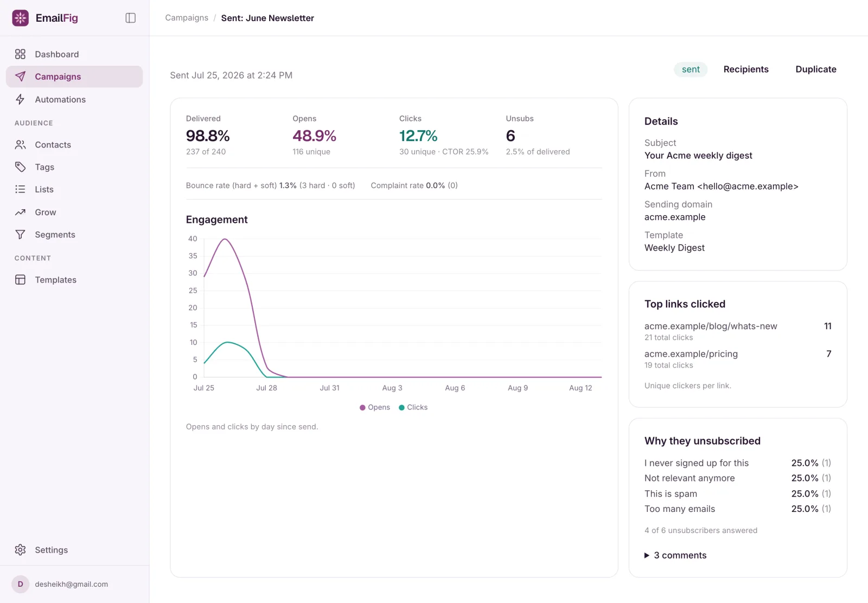
Task: Click the 12.7% Clicks value
Action: pyautogui.click(x=418, y=136)
